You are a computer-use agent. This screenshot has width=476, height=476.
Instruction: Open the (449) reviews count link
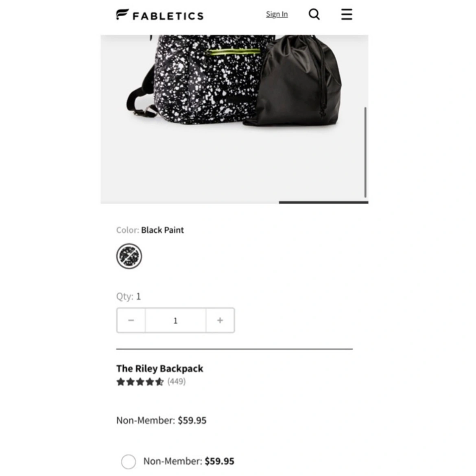point(177,381)
